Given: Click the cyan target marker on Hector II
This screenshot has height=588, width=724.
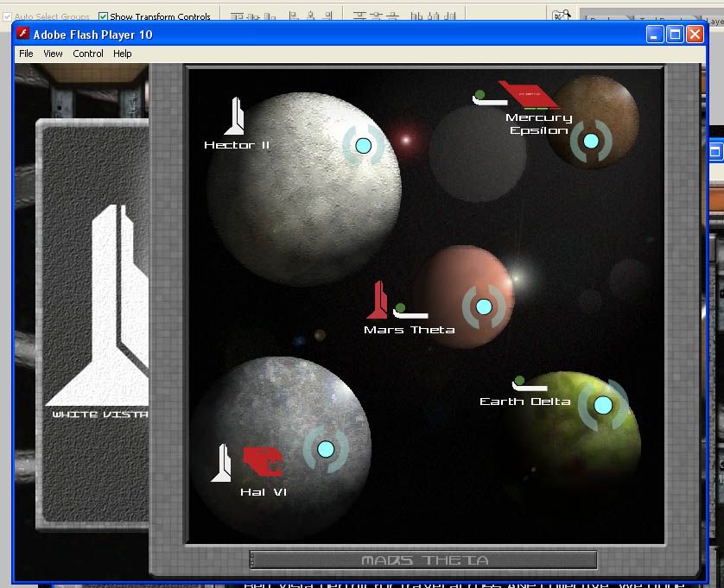Looking at the screenshot, I should (x=363, y=145).
